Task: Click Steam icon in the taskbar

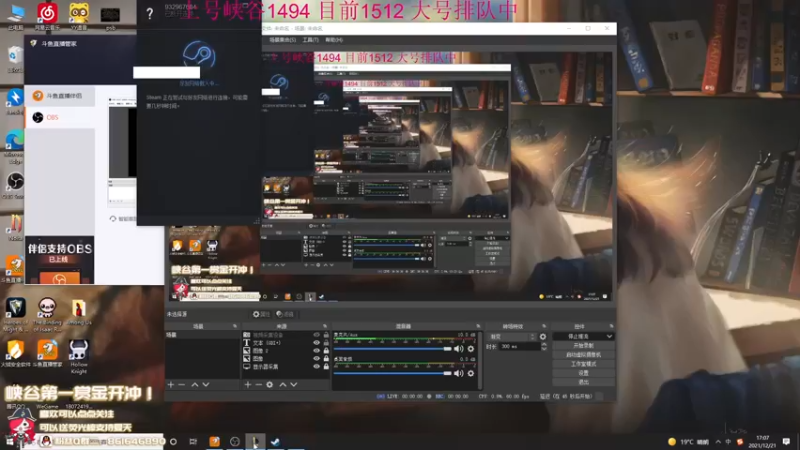Action: (276, 441)
